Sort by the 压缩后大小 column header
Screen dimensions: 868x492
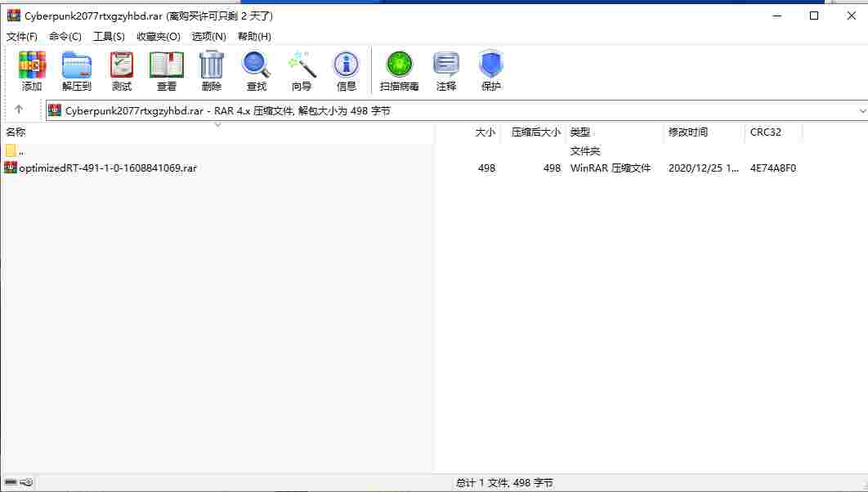pos(536,132)
